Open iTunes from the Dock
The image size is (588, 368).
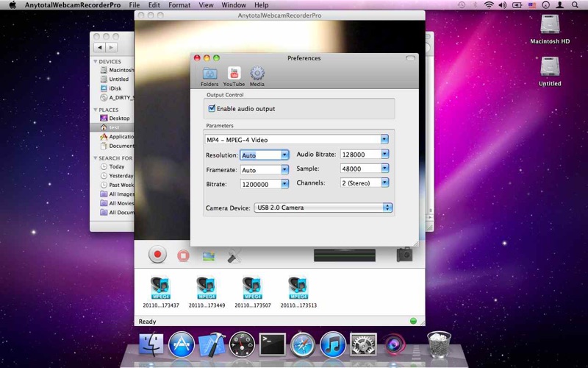333,344
